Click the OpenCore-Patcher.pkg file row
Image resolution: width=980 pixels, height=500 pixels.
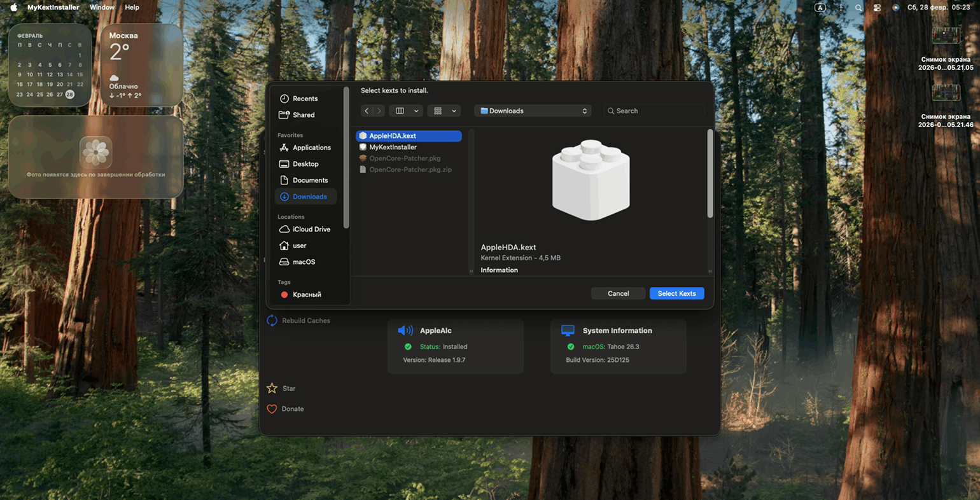409,158
